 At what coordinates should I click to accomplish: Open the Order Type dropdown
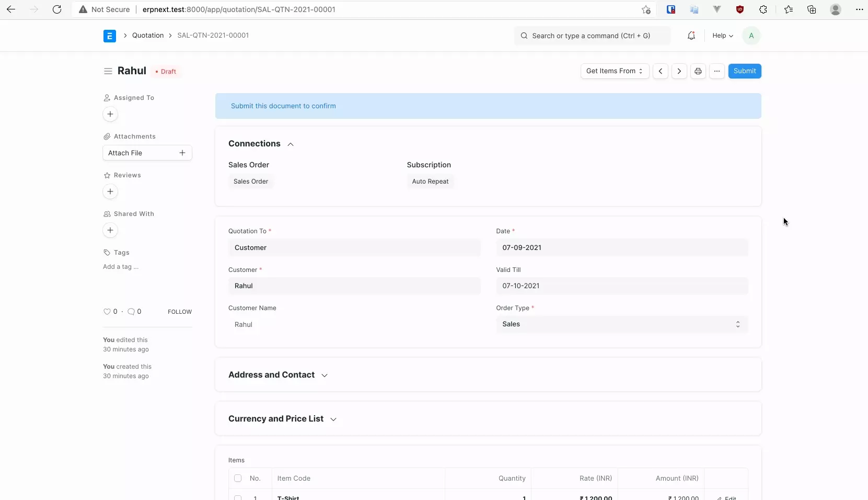pyautogui.click(x=621, y=324)
